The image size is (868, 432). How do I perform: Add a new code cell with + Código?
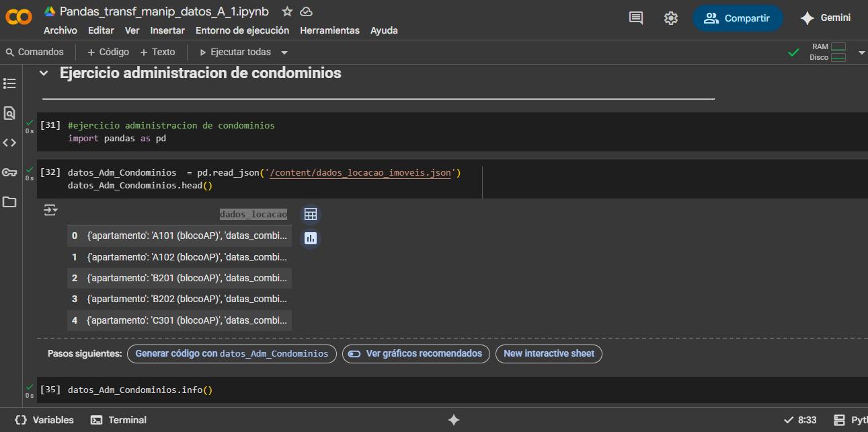click(108, 52)
